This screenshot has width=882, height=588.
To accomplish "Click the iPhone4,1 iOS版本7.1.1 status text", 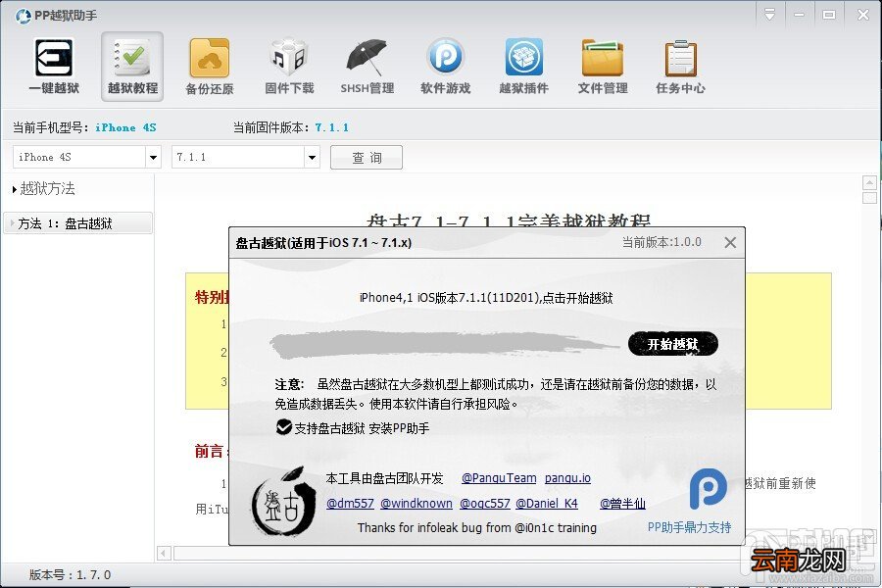I will (x=486, y=298).
